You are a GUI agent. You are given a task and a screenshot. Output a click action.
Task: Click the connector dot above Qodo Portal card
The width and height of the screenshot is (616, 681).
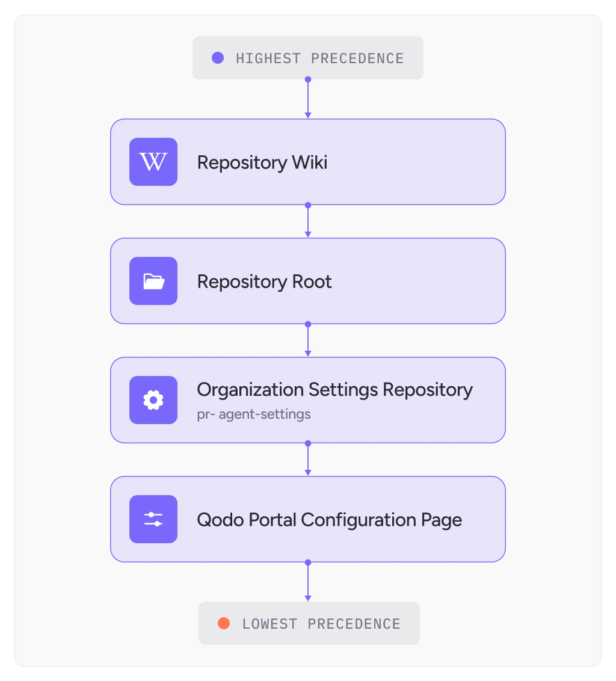[308, 443]
